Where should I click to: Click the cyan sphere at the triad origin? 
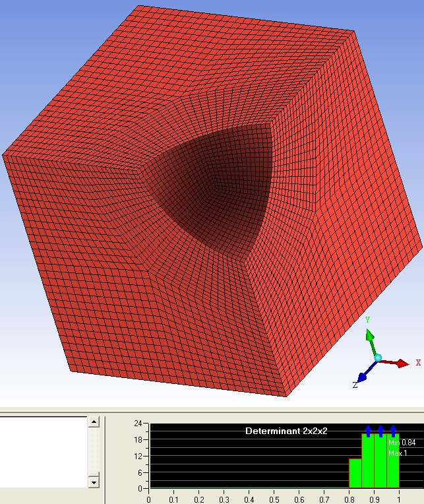point(378,358)
